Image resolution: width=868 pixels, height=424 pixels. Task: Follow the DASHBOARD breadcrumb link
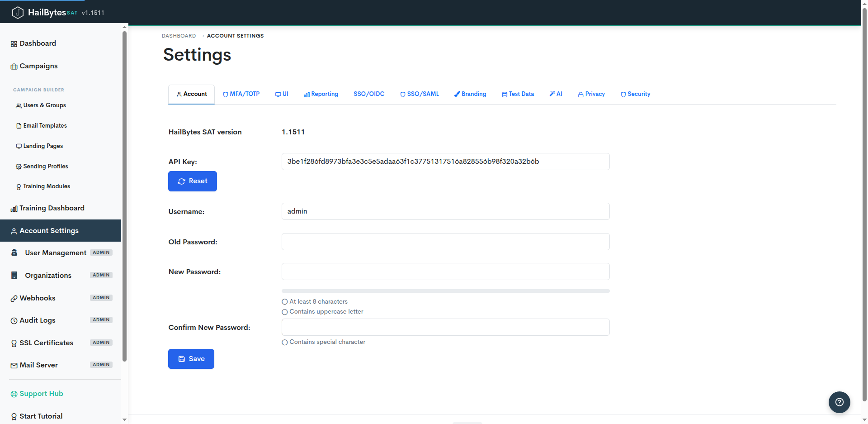click(x=179, y=36)
